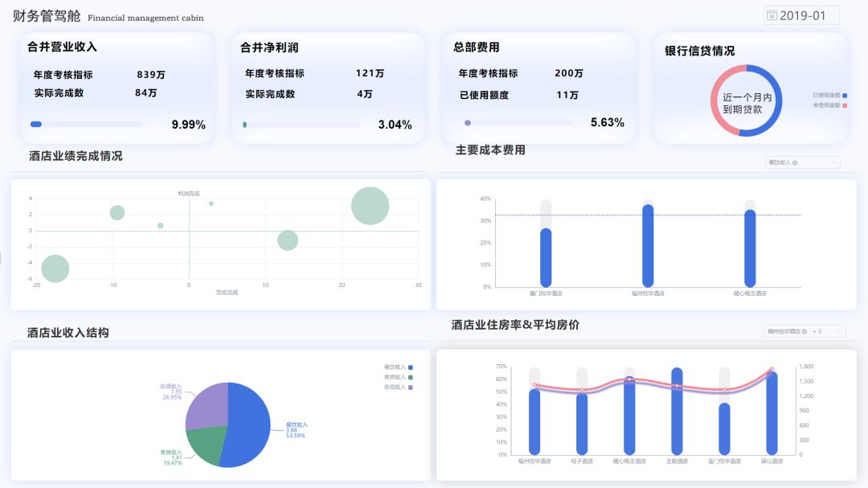This screenshot has height=488, width=868.
Task: Click the largest bubble at top right
Action: pos(370,206)
